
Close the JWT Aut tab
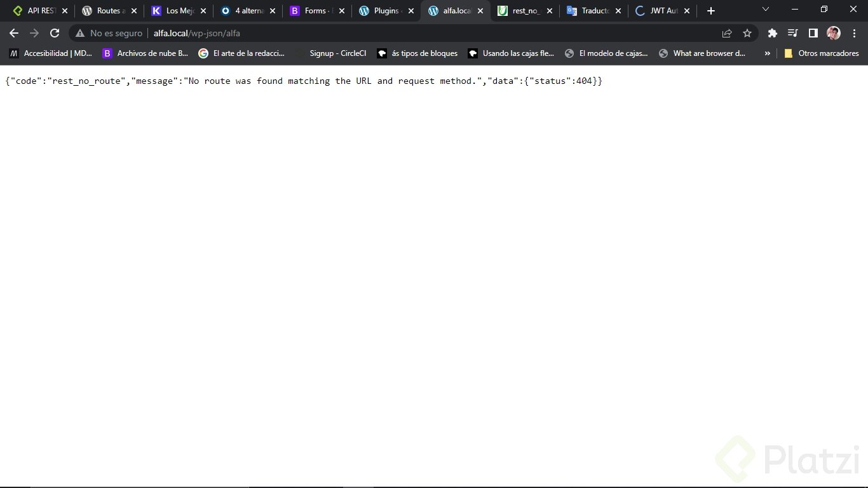pos(687,11)
